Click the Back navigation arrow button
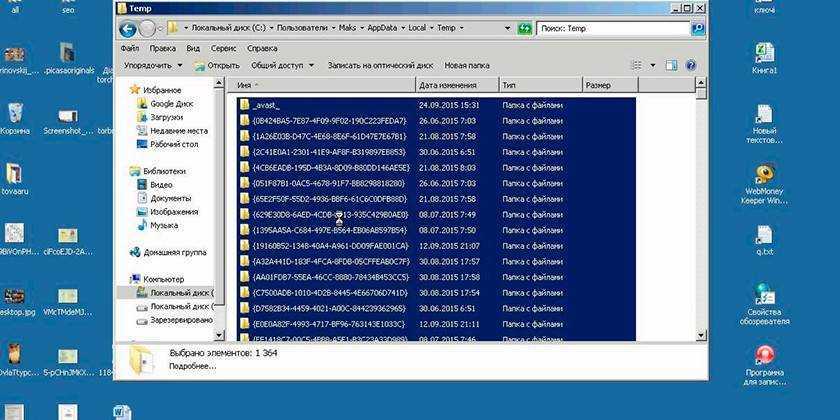This screenshot has width=840, height=420. tap(128, 29)
